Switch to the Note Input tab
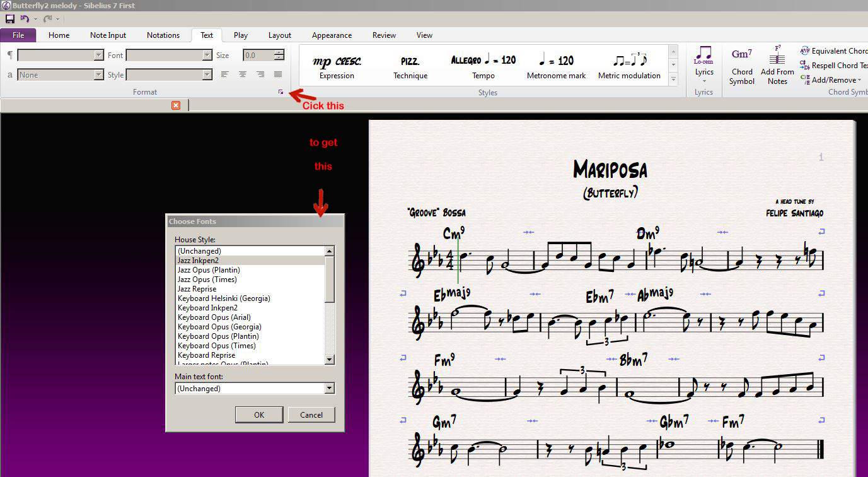This screenshot has height=477, width=868. (108, 35)
